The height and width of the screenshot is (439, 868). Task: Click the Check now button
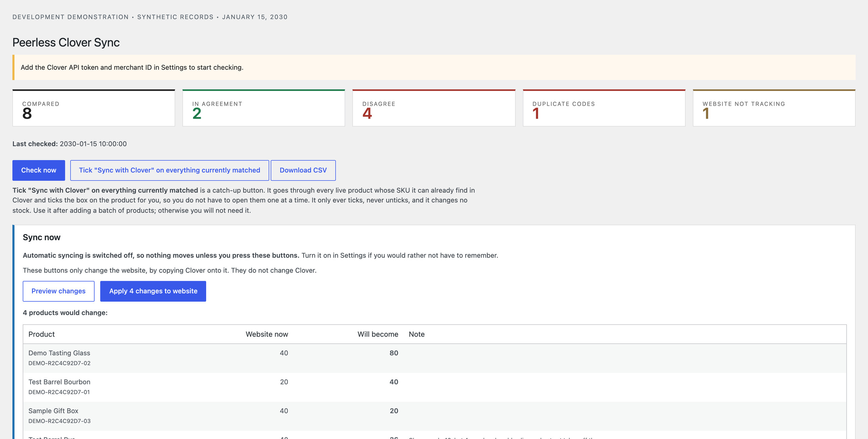click(39, 170)
